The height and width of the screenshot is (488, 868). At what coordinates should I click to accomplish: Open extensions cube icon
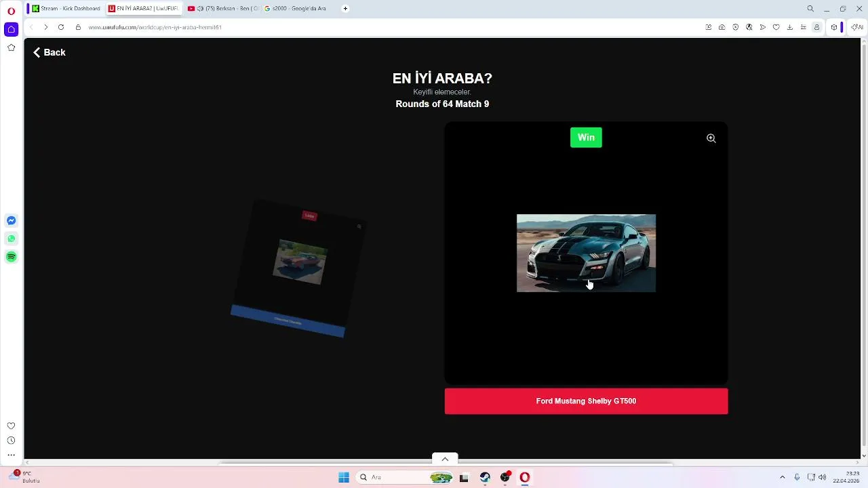(834, 27)
